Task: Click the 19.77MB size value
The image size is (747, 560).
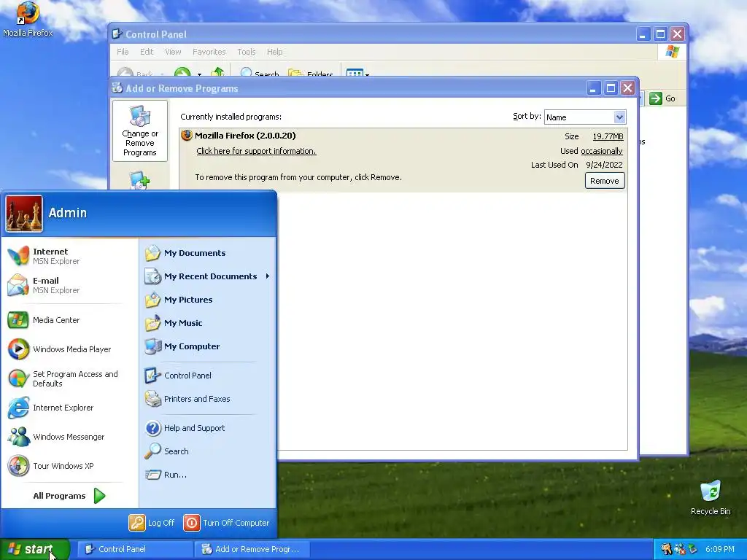Action: [608, 136]
